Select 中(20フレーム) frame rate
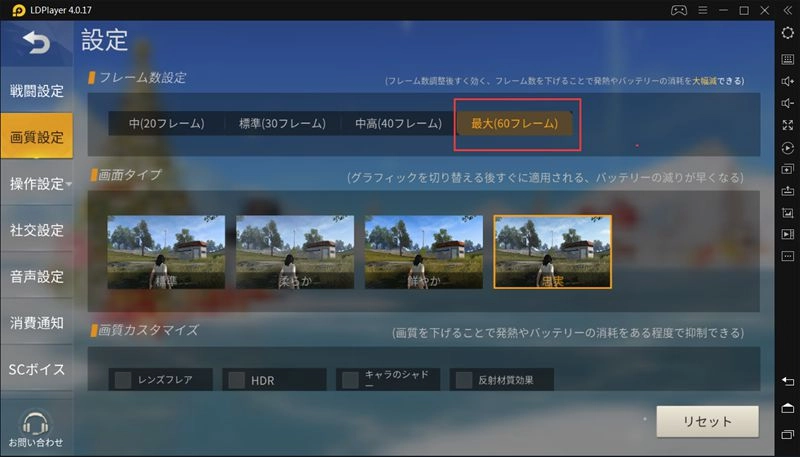 pyautogui.click(x=166, y=123)
